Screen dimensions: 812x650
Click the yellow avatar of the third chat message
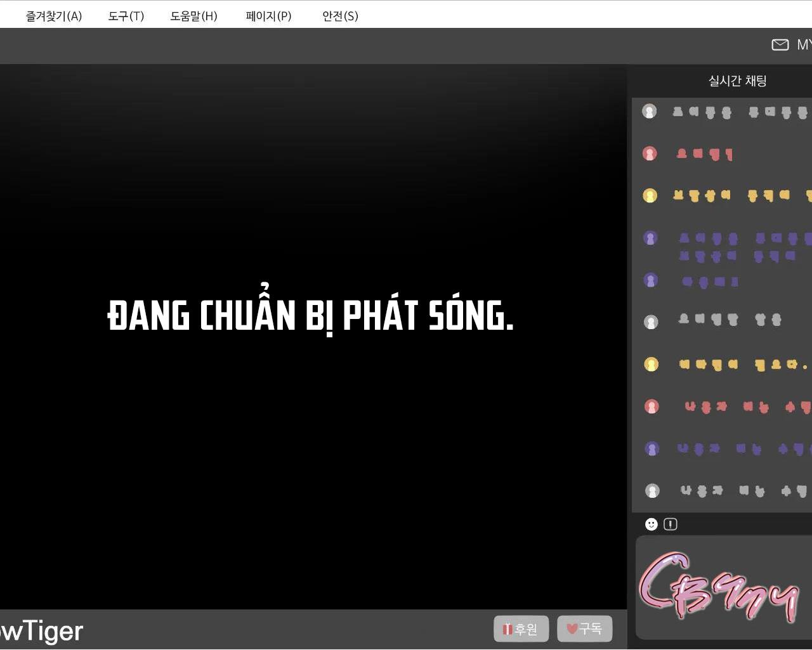point(650,195)
